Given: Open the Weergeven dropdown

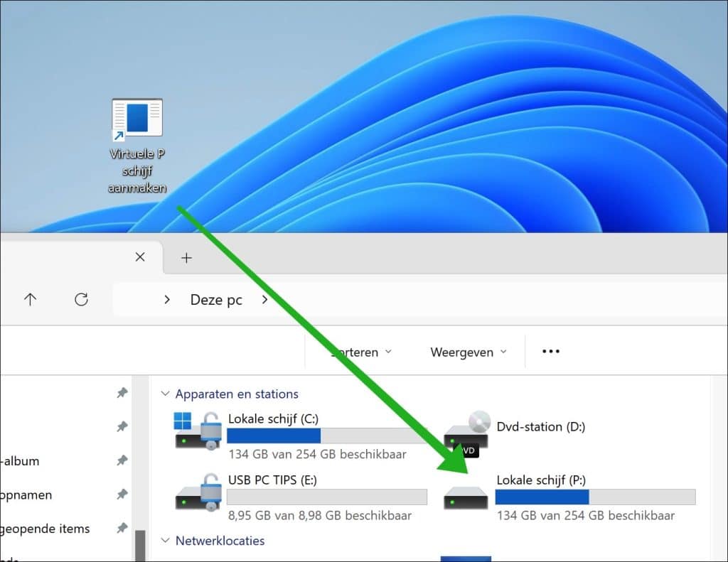Looking at the screenshot, I should (469, 352).
